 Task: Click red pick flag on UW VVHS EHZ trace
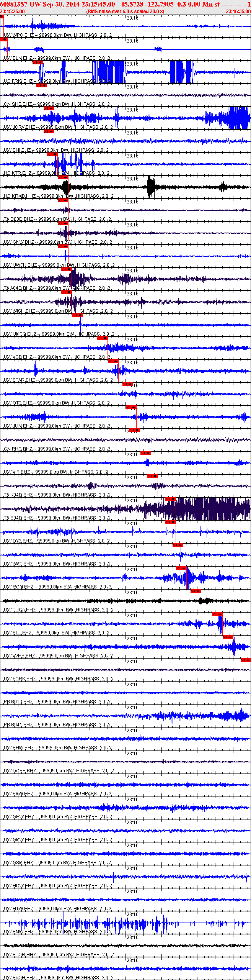pos(228,637)
